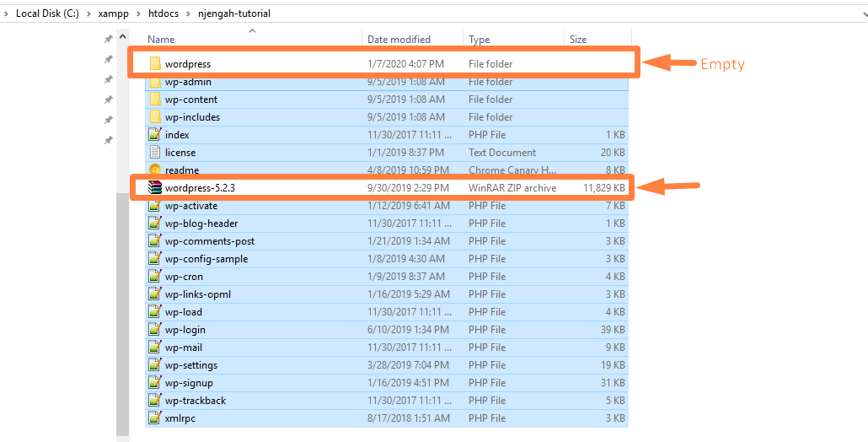
Task: Go to Local Disk (C:) in breadcrumb
Action: 47,13
